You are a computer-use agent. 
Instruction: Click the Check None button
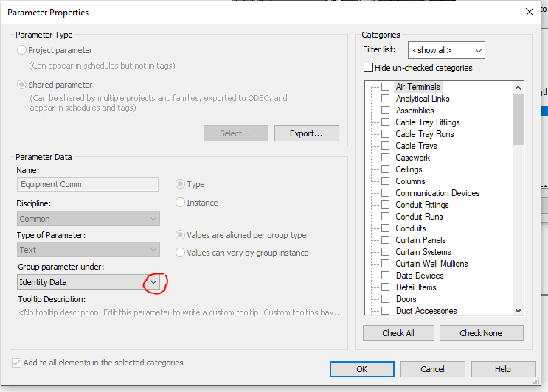[481, 333]
